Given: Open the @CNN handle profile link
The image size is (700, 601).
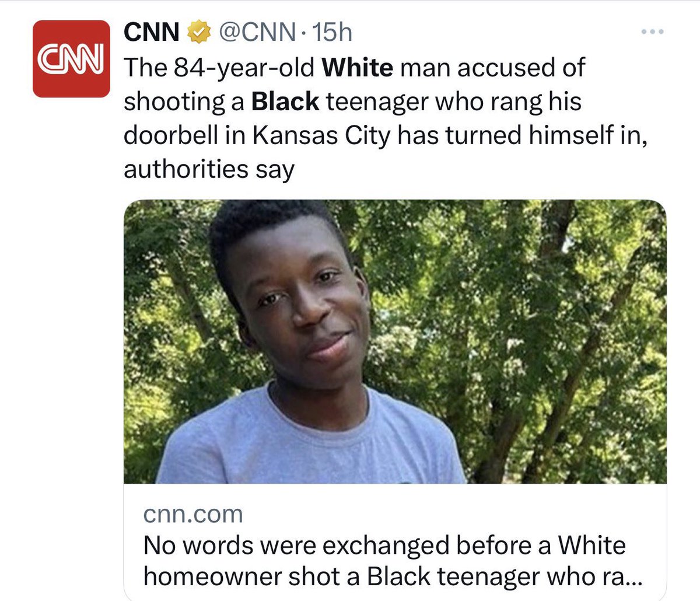Looking at the screenshot, I should [256, 33].
